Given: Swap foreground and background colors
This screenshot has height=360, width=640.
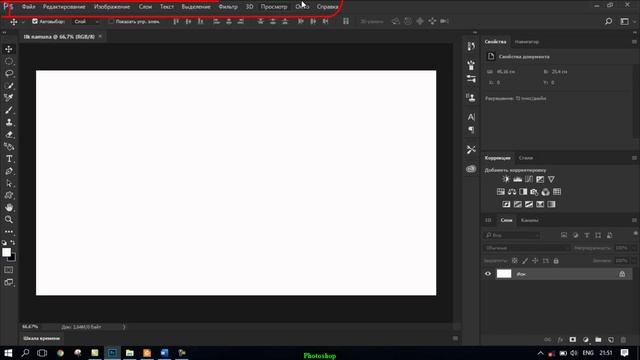Looking at the screenshot, I should click(x=13, y=242).
